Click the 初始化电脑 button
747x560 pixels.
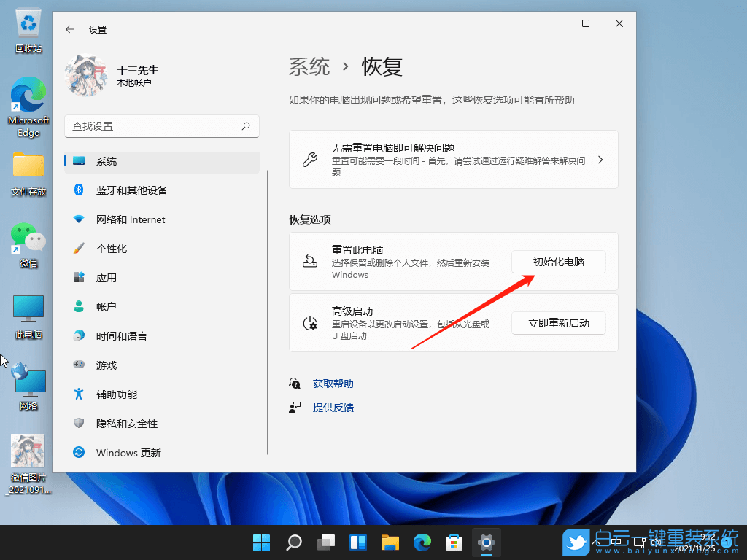(559, 261)
